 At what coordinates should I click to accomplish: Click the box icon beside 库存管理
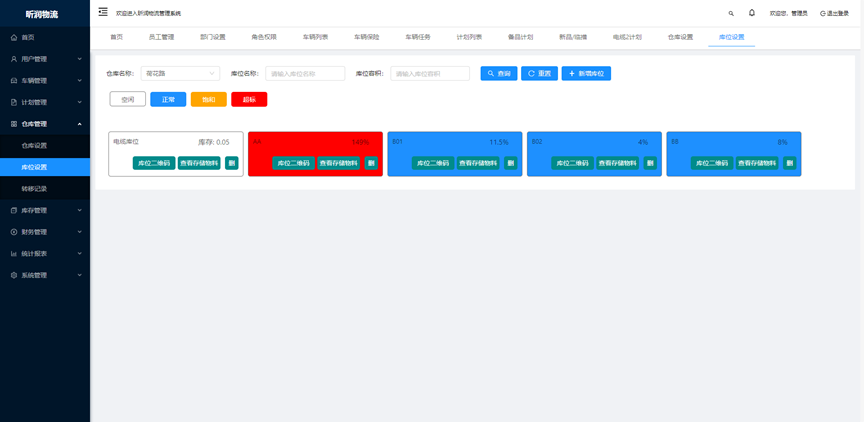(x=14, y=210)
